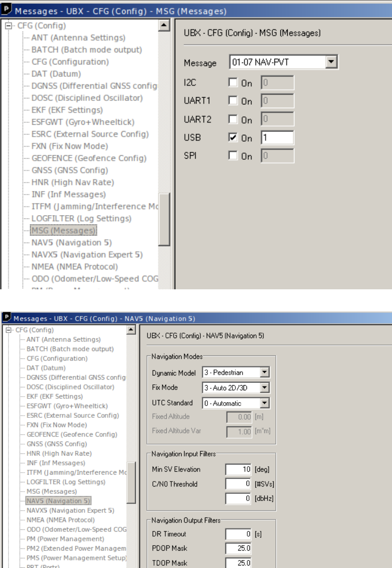Screen dimensions: 392x568
Task: Enable UART2 On checkbox
Action: click(x=233, y=119)
